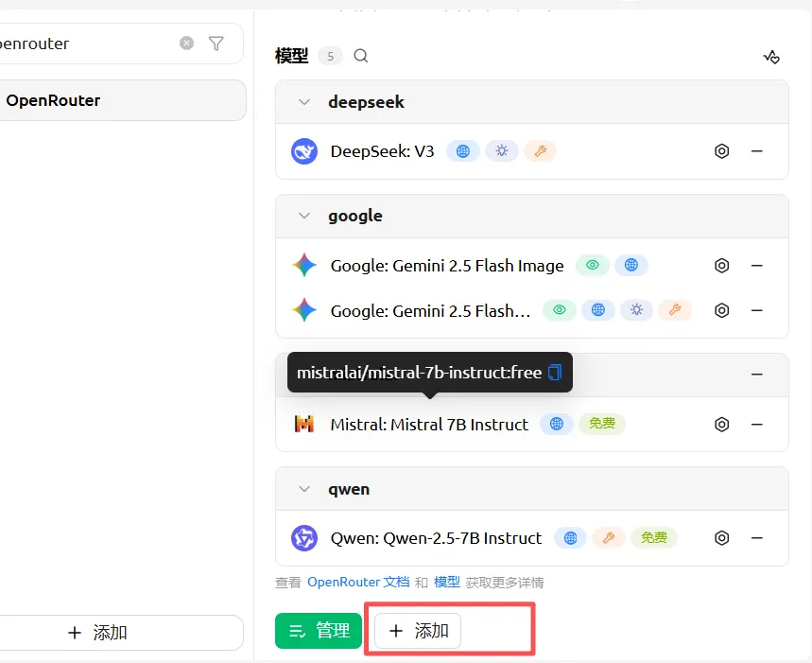Remove Mistral 7B Instruct model

pos(756,425)
